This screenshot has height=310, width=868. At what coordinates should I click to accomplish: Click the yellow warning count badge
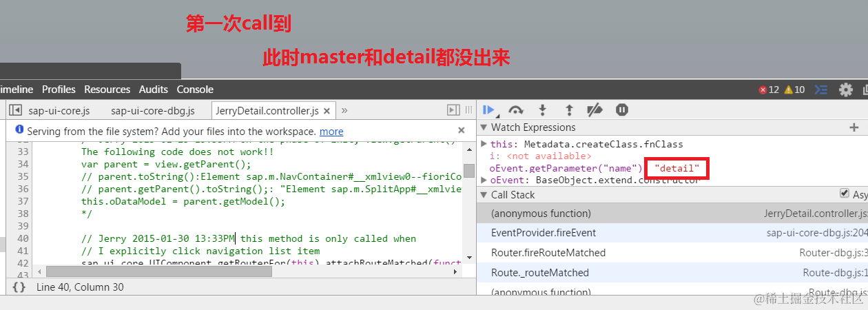coord(794,90)
